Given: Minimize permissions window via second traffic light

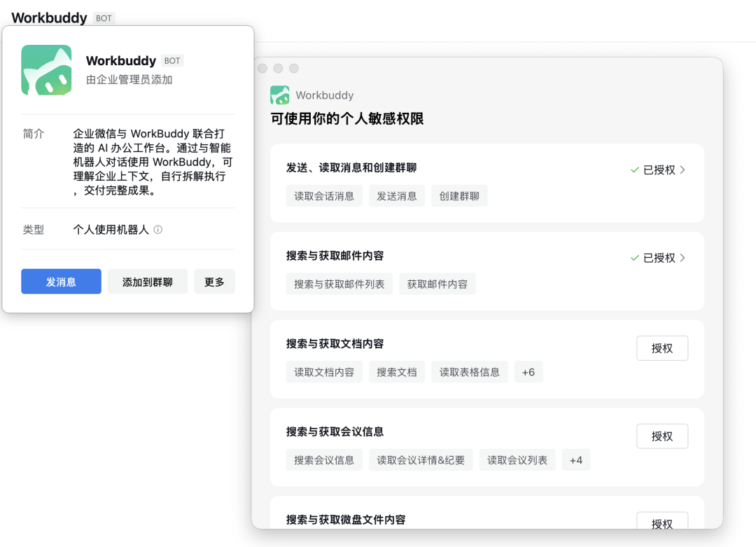Looking at the screenshot, I should pyautogui.click(x=278, y=69).
